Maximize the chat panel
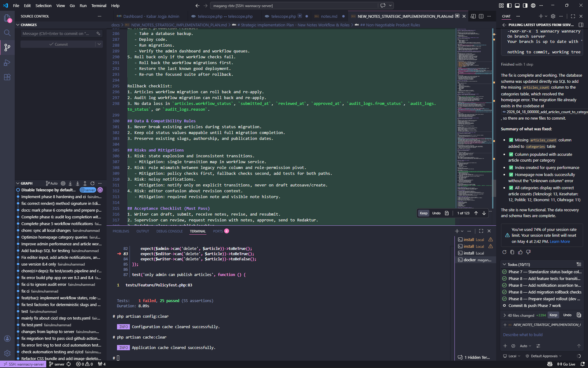 [x=573, y=16]
